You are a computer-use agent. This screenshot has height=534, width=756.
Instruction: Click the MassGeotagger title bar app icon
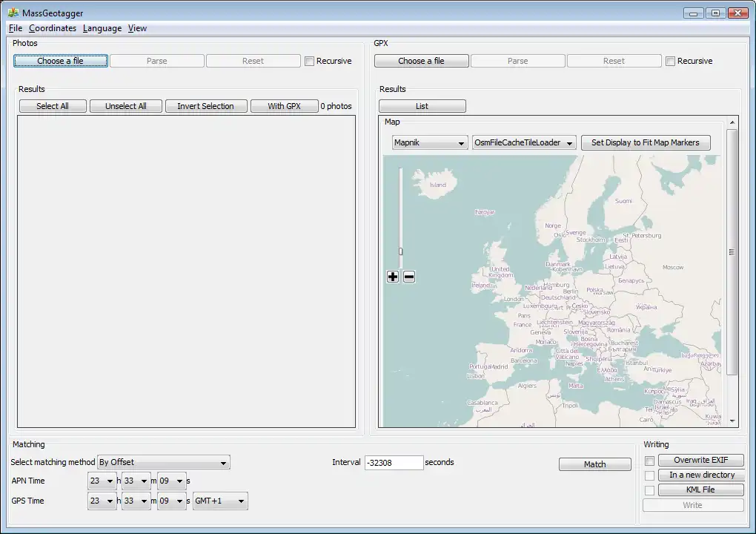tap(13, 13)
